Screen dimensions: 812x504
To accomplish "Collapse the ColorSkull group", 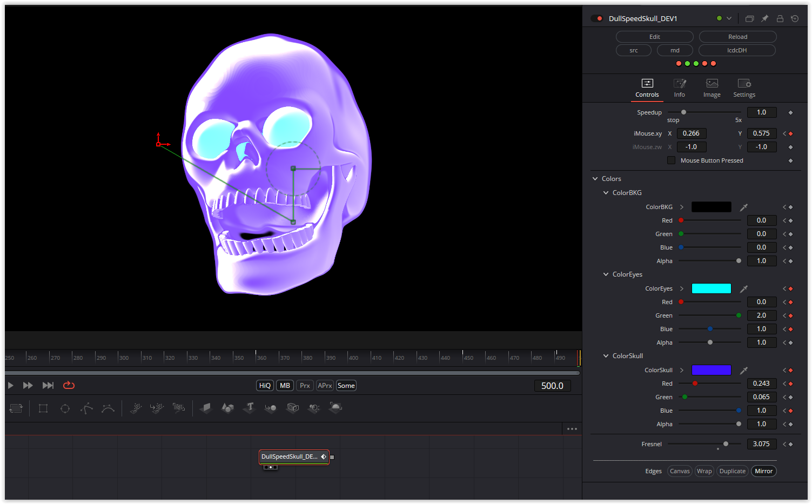I will (x=606, y=356).
